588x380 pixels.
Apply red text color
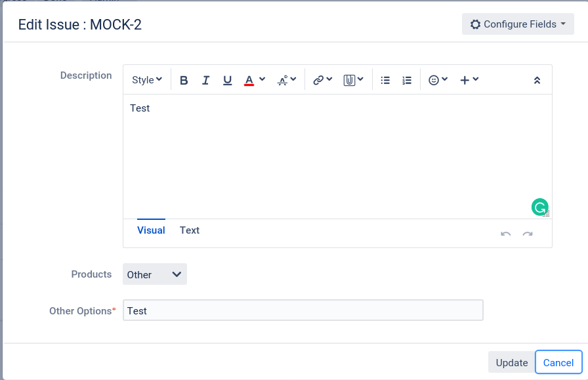coord(249,80)
